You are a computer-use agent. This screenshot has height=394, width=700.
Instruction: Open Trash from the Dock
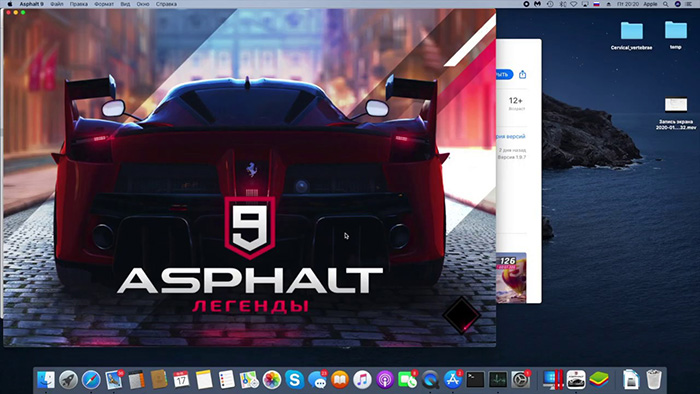tap(654, 380)
